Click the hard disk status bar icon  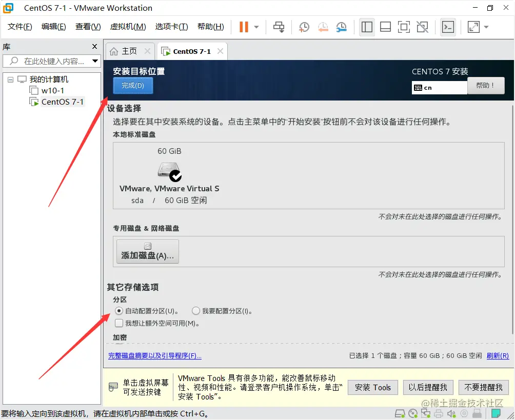click(x=400, y=414)
